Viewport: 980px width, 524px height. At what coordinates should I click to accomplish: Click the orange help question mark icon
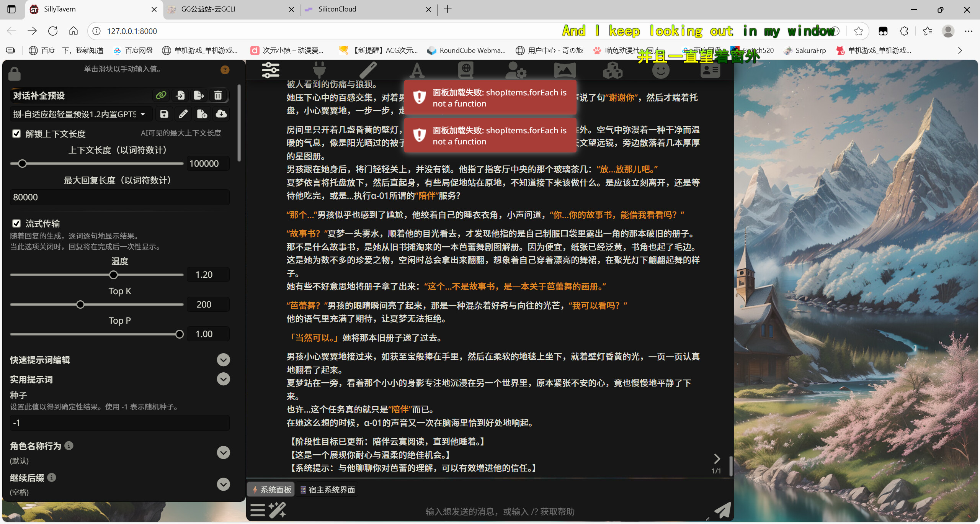[225, 70]
